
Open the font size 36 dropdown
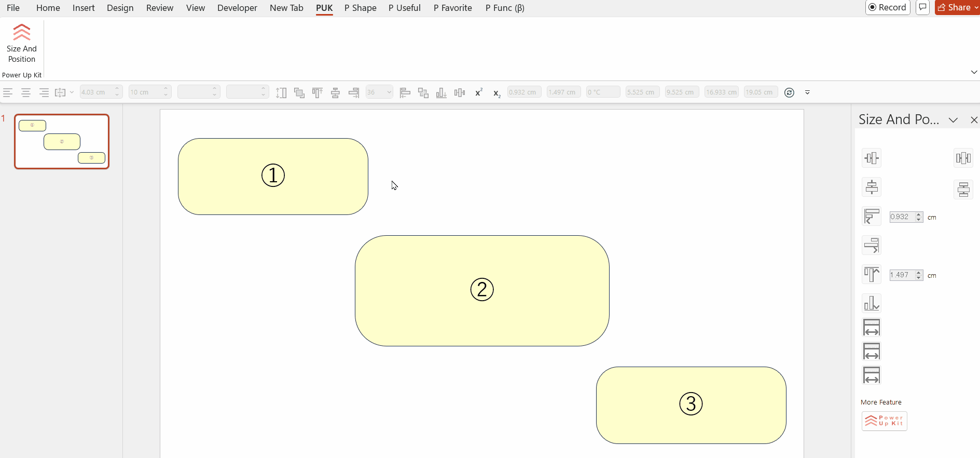389,92
